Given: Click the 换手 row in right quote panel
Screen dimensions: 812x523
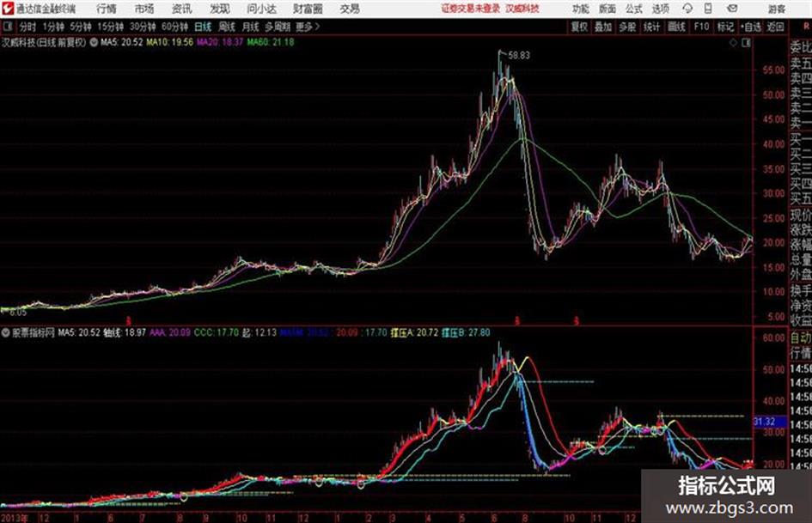Looking at the screenshot, I should point(801,291).
